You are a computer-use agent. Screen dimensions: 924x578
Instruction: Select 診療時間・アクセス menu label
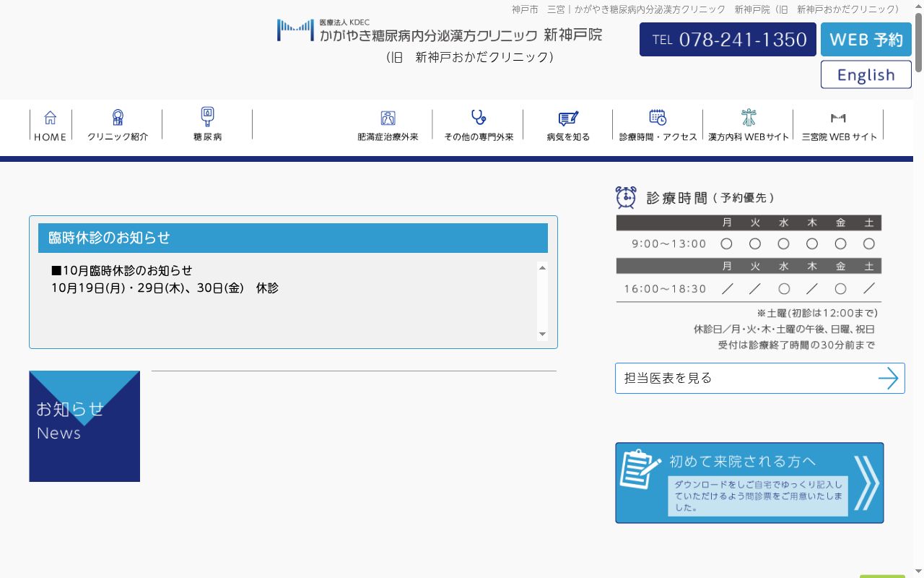click(x=658, y=137)
